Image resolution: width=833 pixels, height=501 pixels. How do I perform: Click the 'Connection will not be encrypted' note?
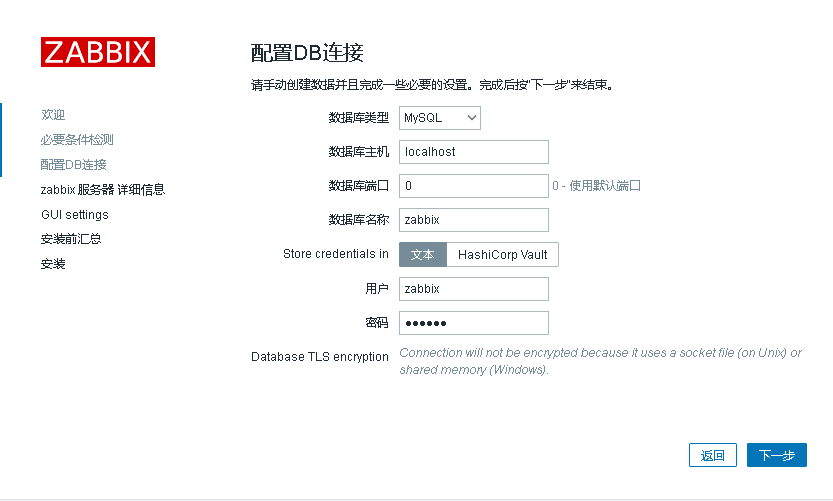tap(600, 361)
